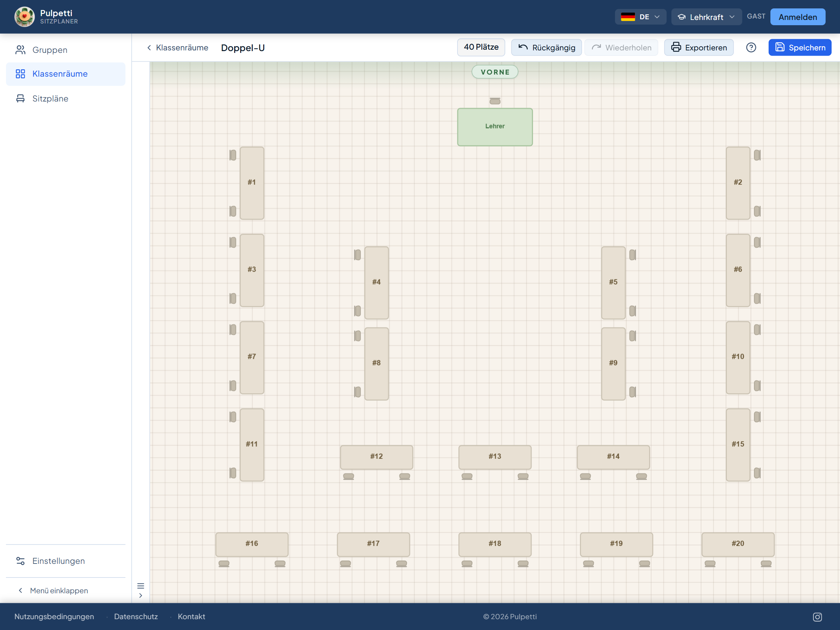
Task: Expand side panel with the right chevron
Action: (140, 595)
